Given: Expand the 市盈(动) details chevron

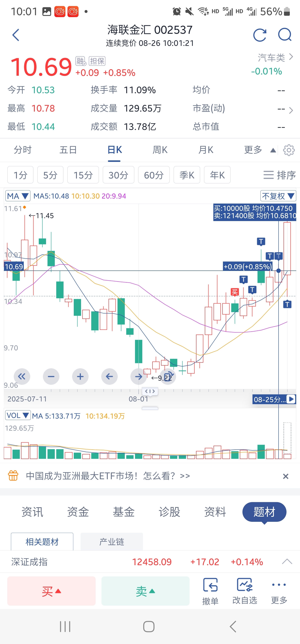Looking at the screenshot, I should pos(291,110).
